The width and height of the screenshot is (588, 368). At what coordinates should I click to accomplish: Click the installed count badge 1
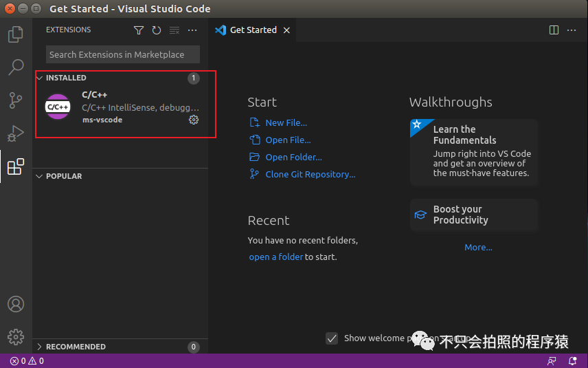194,78
